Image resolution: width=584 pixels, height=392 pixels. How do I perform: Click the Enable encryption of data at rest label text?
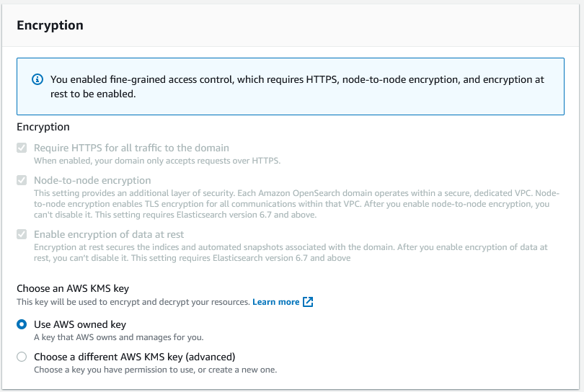pos(109,234)
